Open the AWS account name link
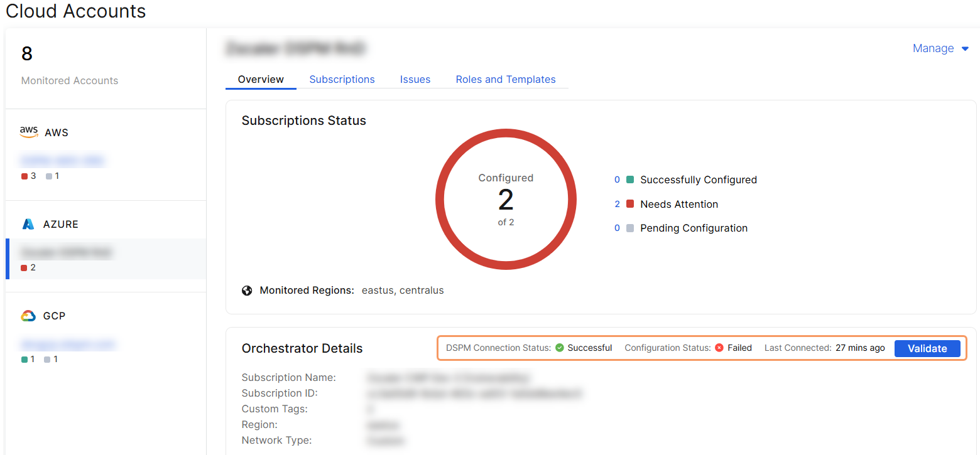The image size is (980, 455). [x=62, y=160]
